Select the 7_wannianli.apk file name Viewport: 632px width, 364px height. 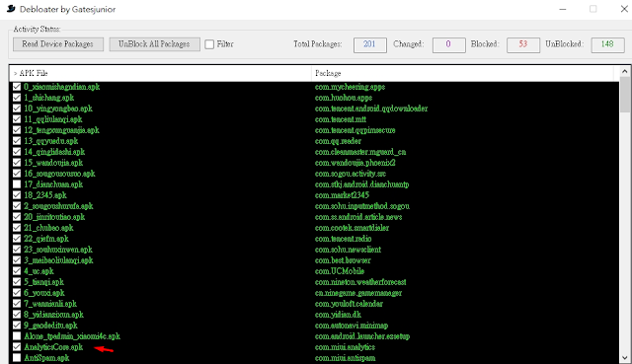tap(50, 304)
